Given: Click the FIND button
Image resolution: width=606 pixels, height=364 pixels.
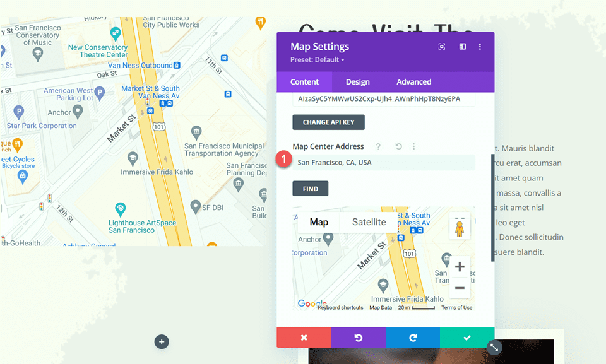Looking at the screenshot, I should tap(311, 189).
